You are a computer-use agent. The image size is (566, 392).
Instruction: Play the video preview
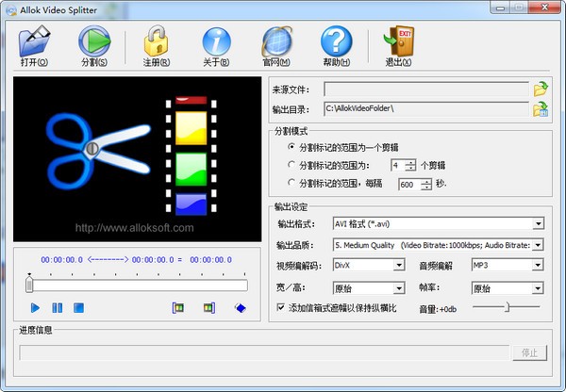pos(36,308)
